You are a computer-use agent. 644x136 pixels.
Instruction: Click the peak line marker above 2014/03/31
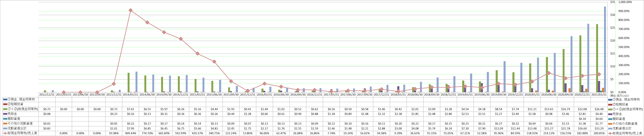coord(130,10)
